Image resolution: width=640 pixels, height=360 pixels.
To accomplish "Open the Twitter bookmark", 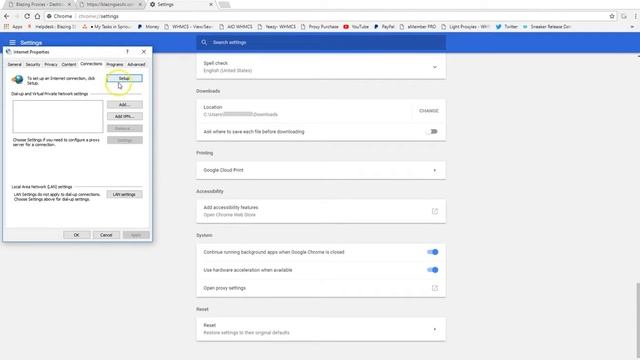I will 507,27.
